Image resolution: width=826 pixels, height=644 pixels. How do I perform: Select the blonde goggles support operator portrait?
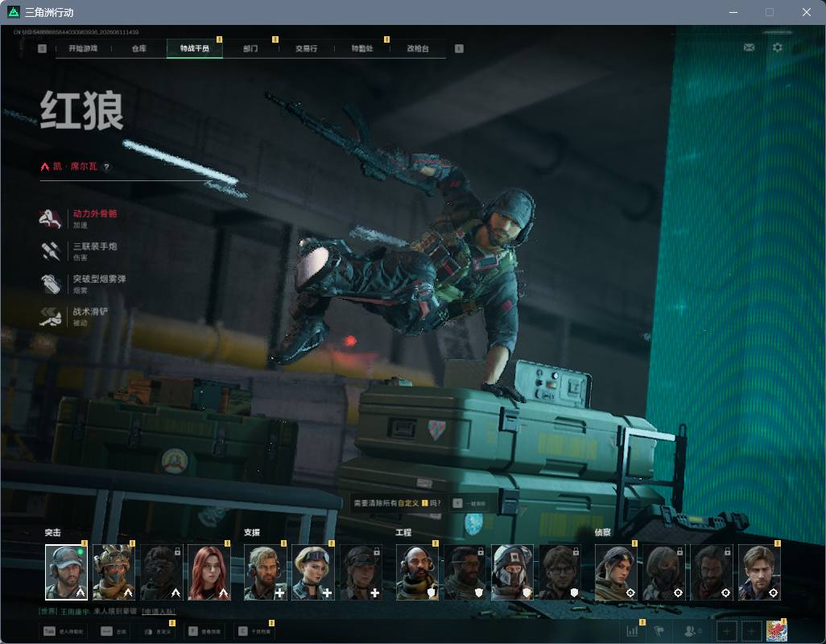313,572
